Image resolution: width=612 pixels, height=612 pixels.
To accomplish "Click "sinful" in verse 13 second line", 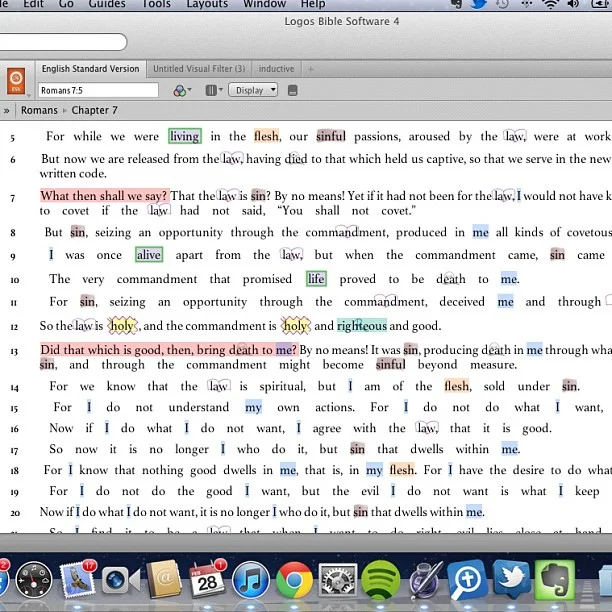I will [x=390, y=365].
